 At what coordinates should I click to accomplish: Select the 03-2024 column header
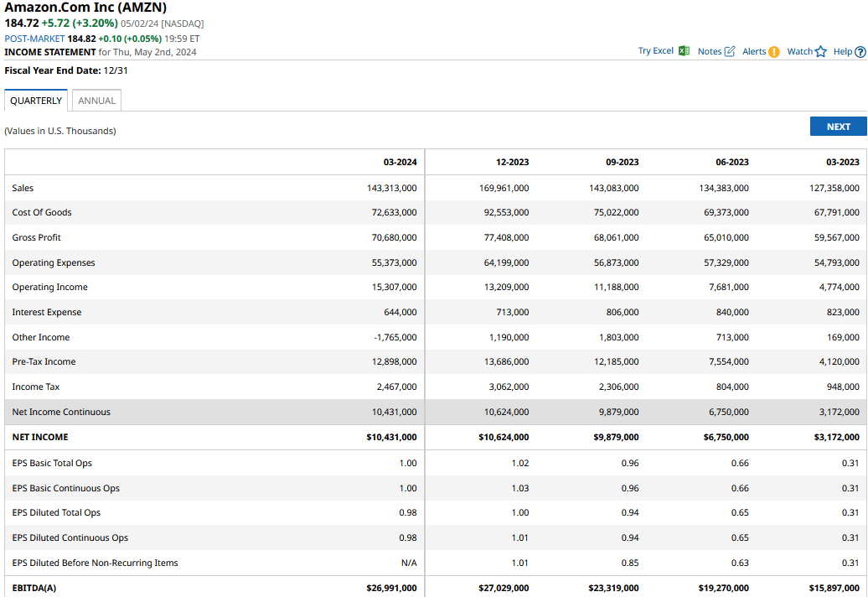(x=400, y=163)
